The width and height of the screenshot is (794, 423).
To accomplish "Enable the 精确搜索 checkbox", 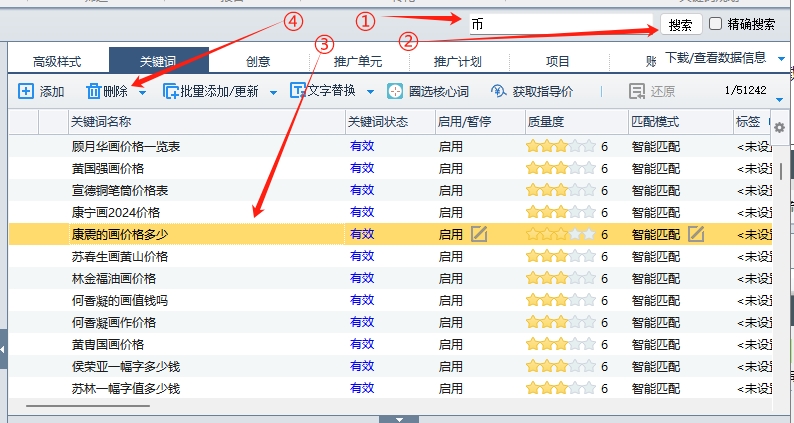I will click(715, 24).
